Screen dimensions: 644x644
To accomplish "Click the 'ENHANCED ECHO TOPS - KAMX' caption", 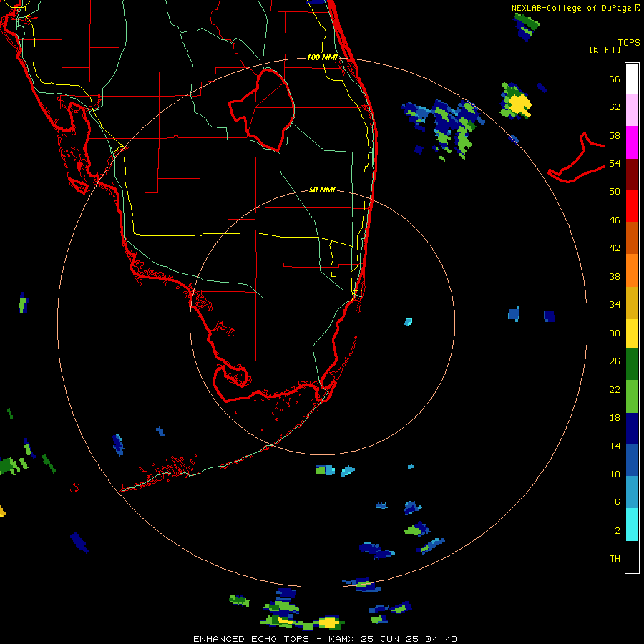I will [275, 639].
